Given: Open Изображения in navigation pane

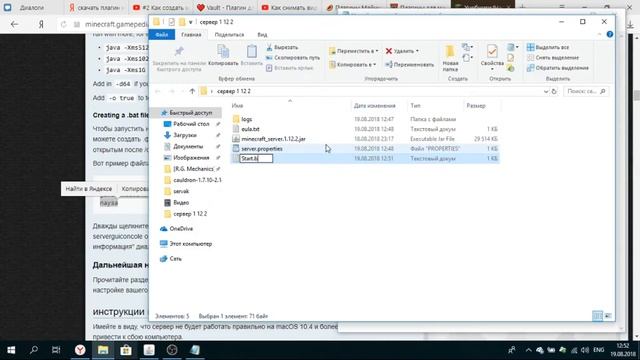Looking at the screenshot, I should coord(191,158).
